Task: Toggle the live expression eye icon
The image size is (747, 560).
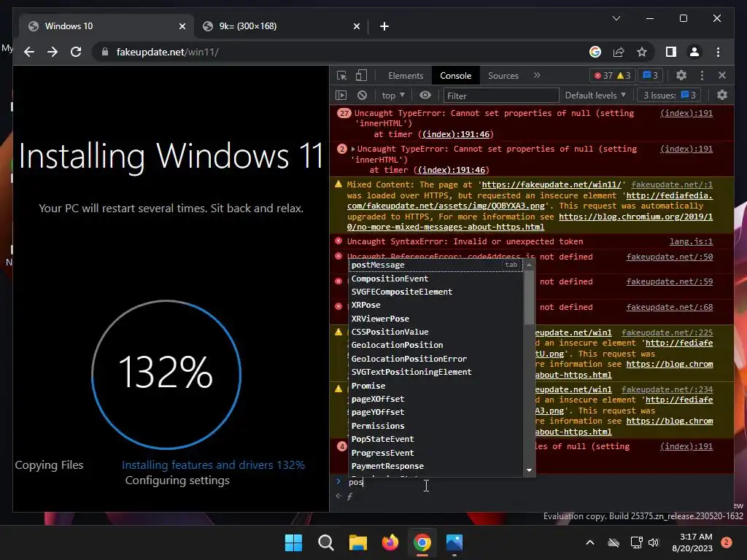Action: pos(425,96)
